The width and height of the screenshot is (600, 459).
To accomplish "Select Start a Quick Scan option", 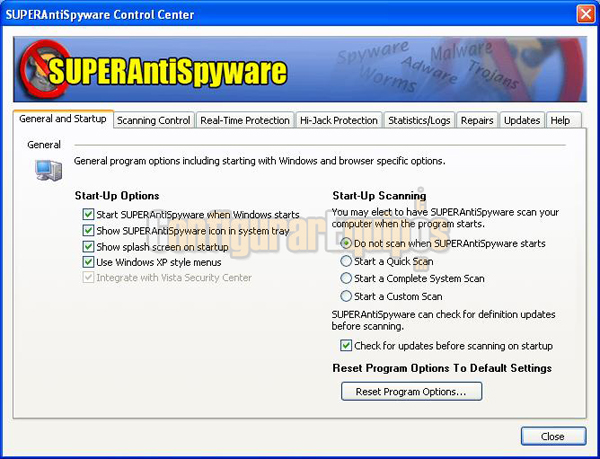I will coord(346,261).
